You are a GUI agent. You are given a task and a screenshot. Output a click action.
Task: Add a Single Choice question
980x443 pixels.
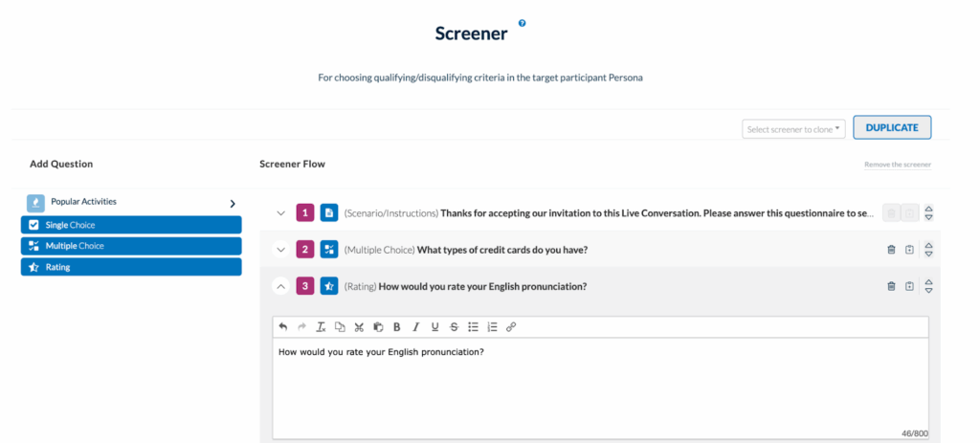click(x=131, y=225)
